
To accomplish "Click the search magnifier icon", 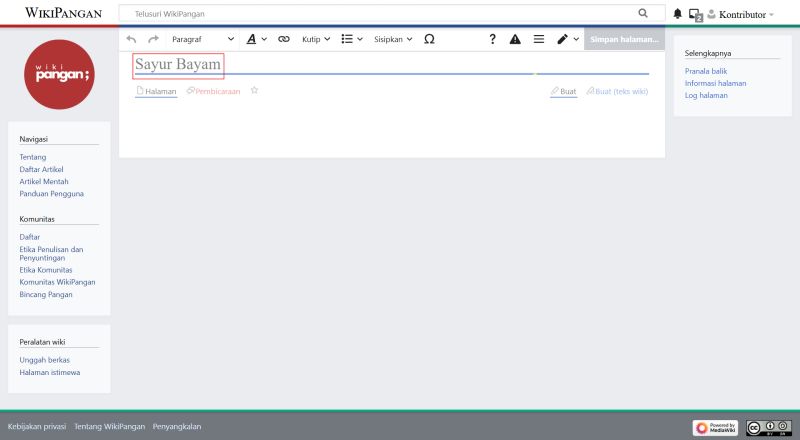I will (x=643, y=14).
